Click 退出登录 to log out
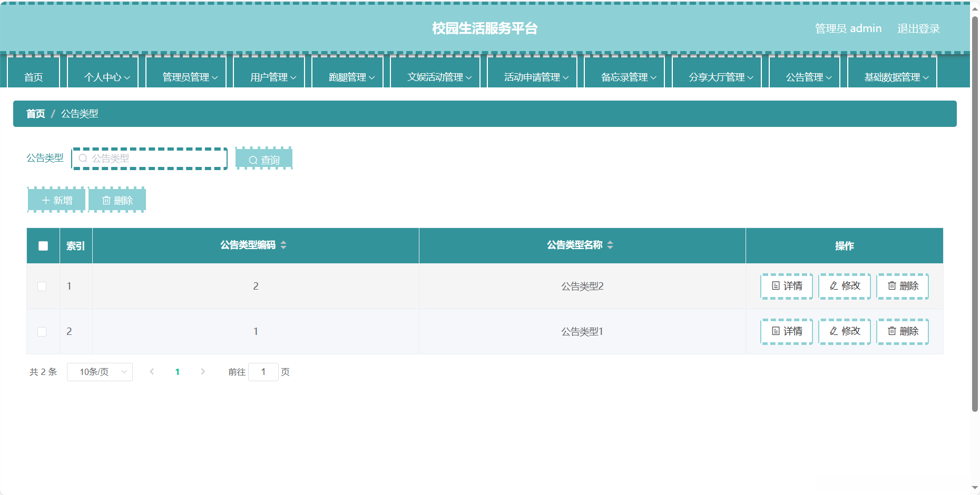 pyautogui.click(x=918, y=28)
